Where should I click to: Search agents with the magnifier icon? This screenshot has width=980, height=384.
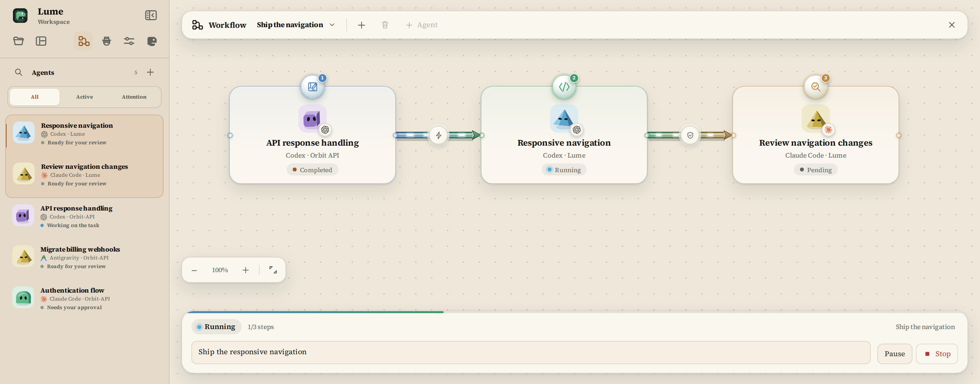pyautogui.click(x=18, y=72)
